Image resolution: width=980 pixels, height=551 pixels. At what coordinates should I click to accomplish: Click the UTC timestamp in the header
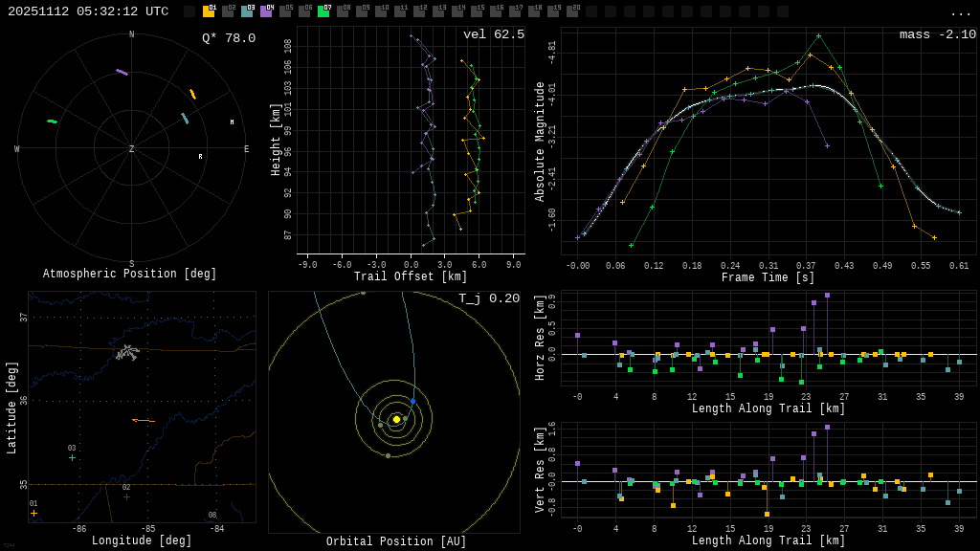click(88, 11)
